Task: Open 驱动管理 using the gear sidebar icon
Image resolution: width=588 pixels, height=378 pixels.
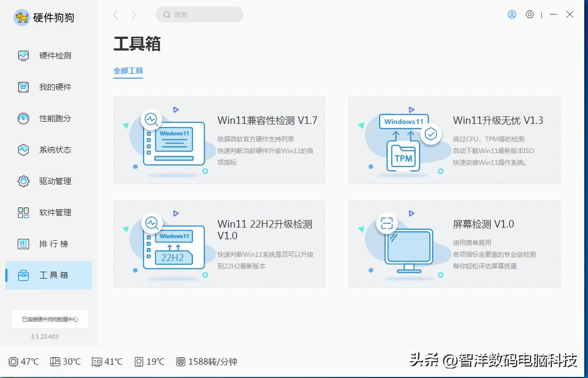Action: click(22, 181)
